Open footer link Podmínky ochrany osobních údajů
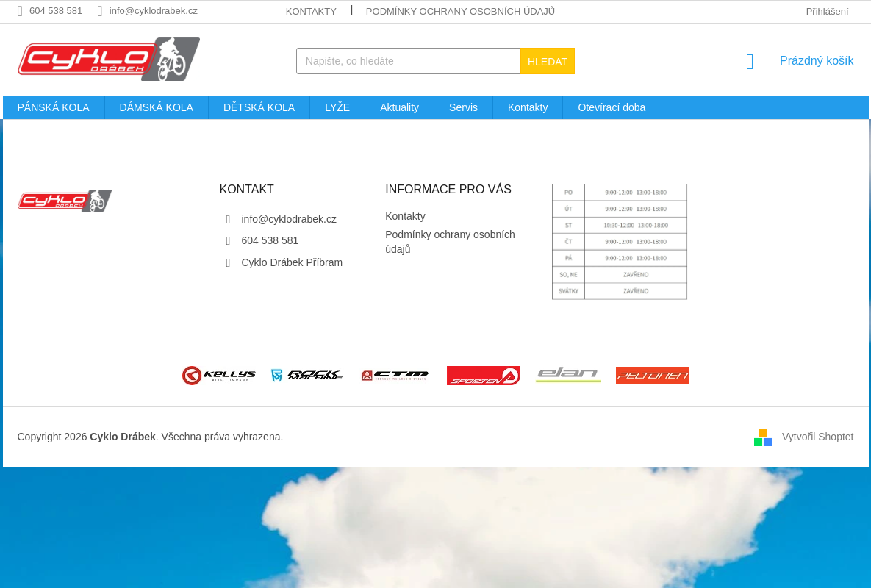 450,242
